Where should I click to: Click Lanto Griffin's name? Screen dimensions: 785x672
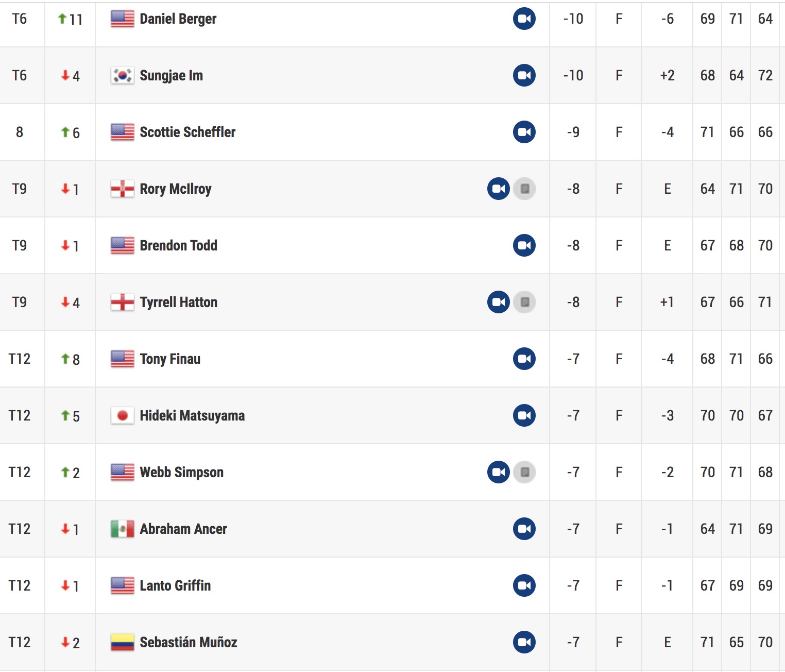click(175, 586)
